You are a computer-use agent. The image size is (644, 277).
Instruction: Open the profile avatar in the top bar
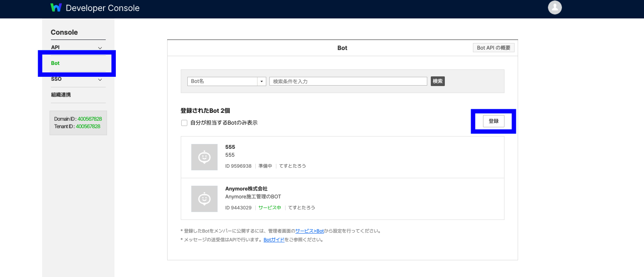tap(555, 7)
